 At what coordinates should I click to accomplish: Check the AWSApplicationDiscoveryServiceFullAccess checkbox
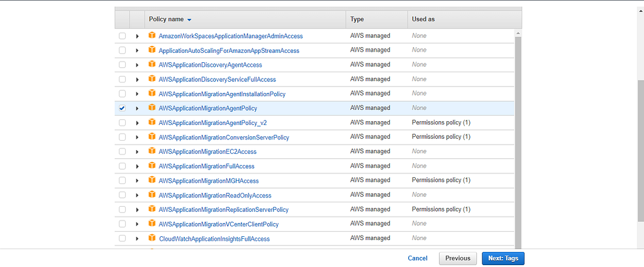(x=122, y=79)
